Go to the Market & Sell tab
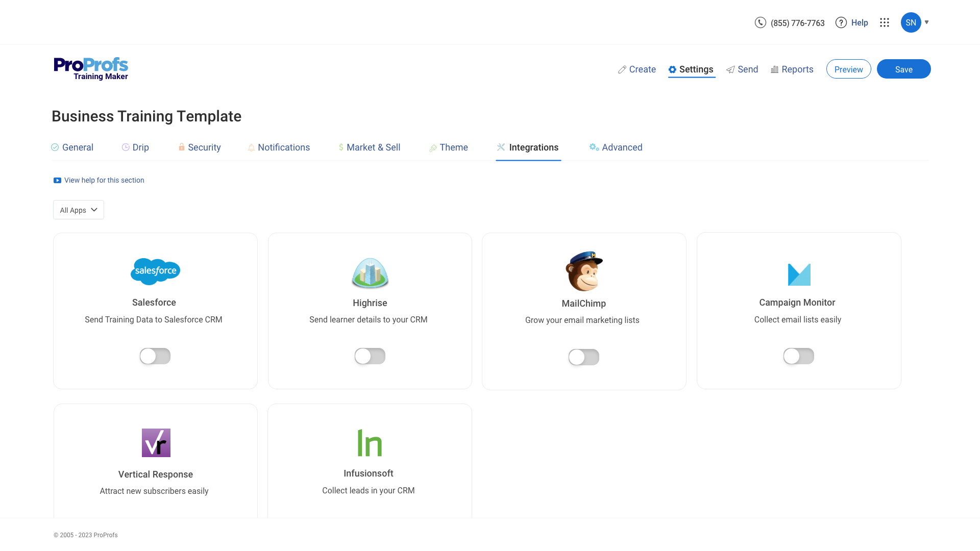 coord(370,147)
